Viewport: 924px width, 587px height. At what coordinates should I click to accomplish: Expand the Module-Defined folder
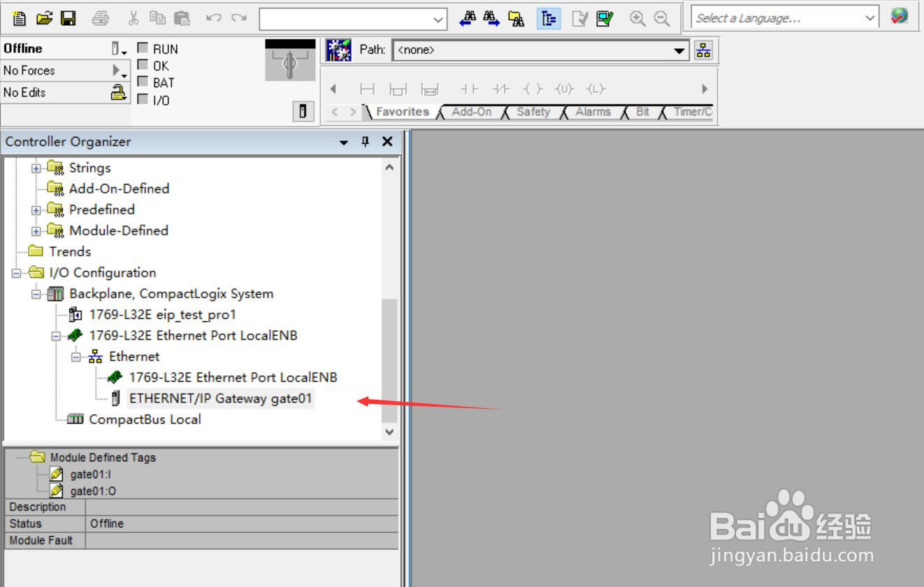(x=36, y=231)
